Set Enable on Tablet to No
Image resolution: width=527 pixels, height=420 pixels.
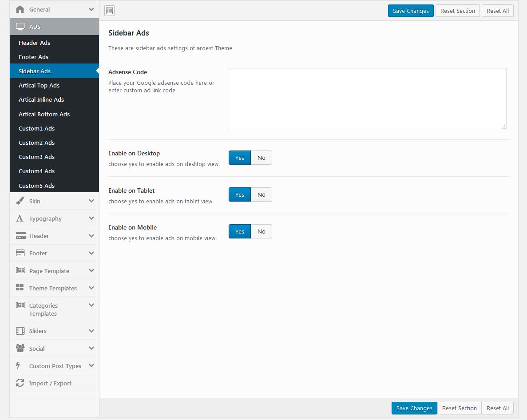(x=261, y=194)
